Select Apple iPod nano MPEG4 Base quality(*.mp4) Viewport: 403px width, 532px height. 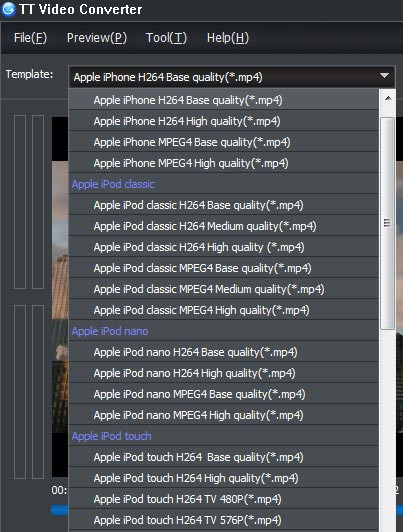point(224,394)
